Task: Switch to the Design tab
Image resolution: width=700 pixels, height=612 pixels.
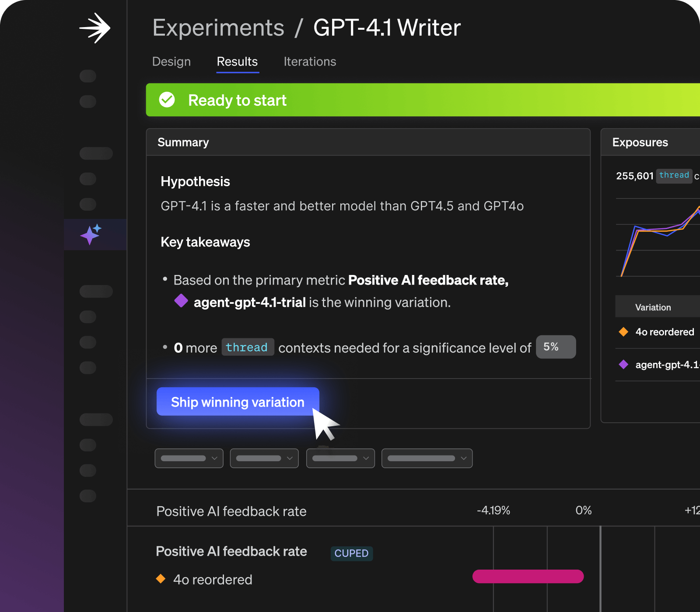Action: pos(171,62)
